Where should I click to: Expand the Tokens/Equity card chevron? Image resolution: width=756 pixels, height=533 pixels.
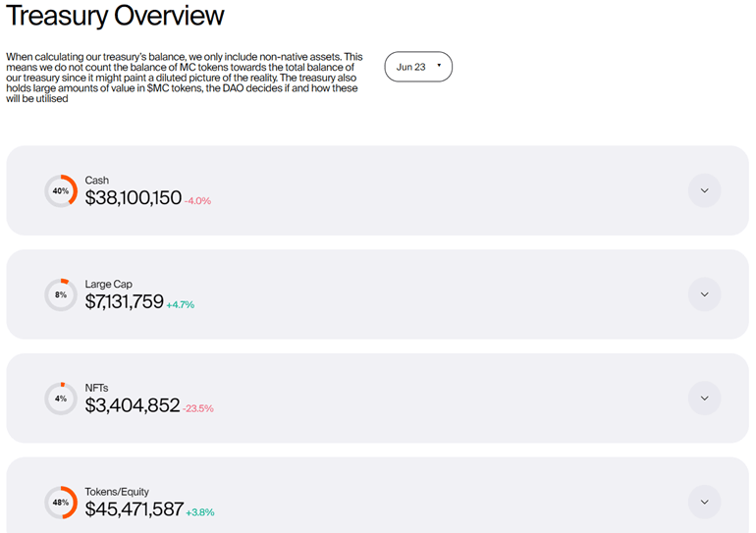(x=704, y=502)
